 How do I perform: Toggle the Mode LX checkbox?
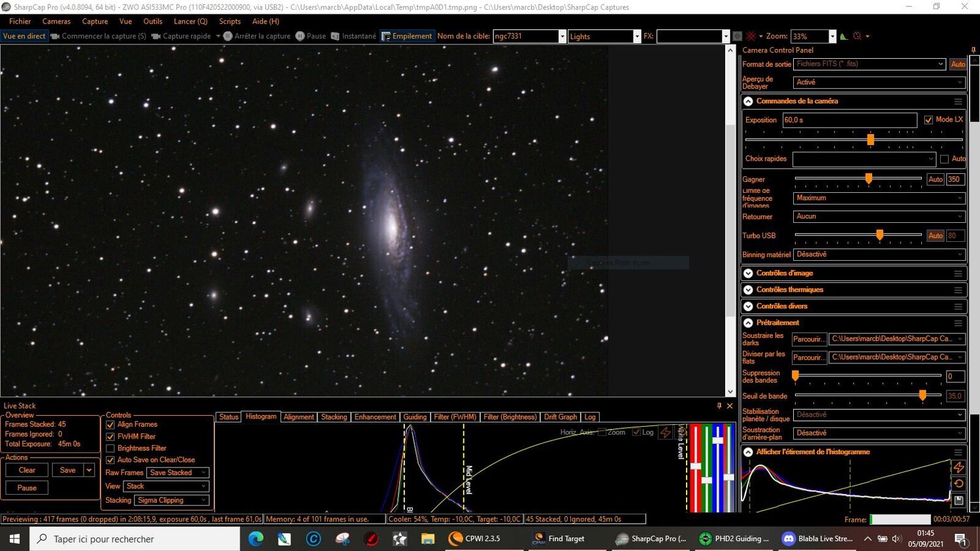point(928,120)
